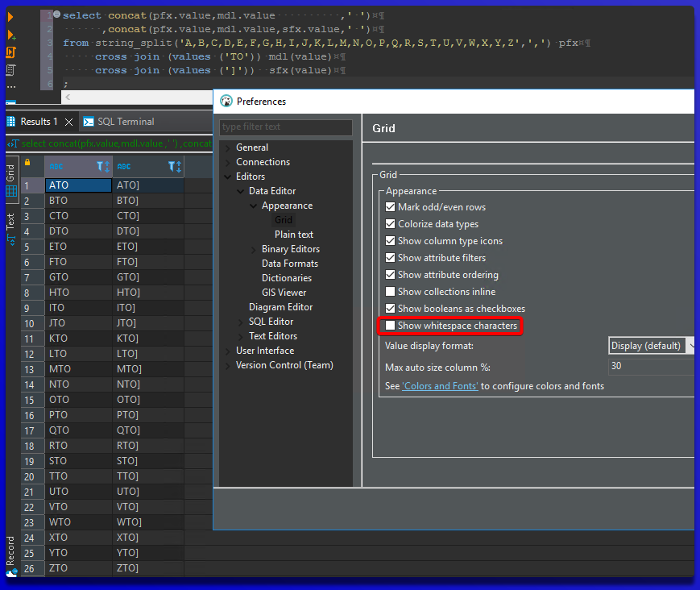Execute the SQL statement with the orange arrow icon
Viewport: 700px width, 590px height.
pos(11,16)
